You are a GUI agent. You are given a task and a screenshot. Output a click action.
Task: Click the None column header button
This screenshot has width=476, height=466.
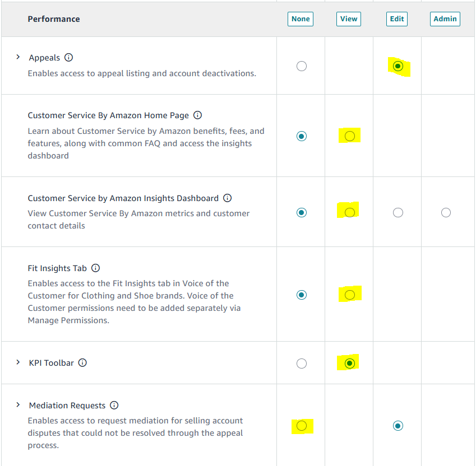tap(301, 19)
